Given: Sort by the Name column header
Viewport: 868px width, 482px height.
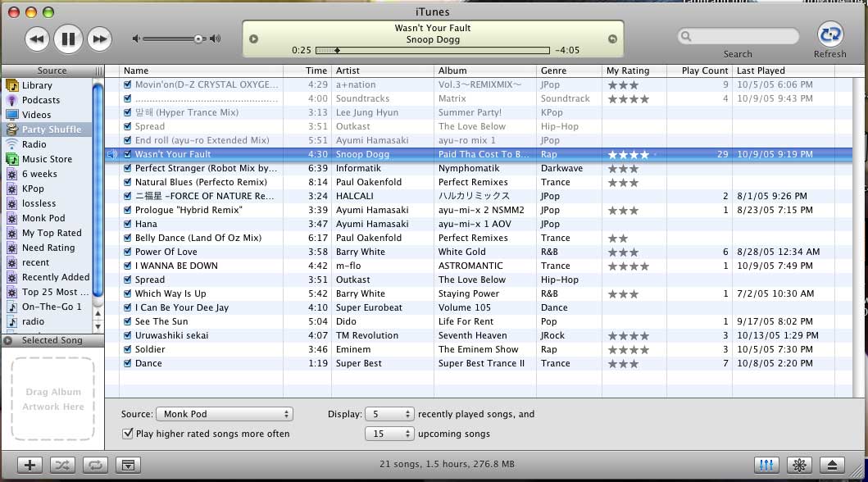Looking at the screenshot, I should tap(201, 70).
